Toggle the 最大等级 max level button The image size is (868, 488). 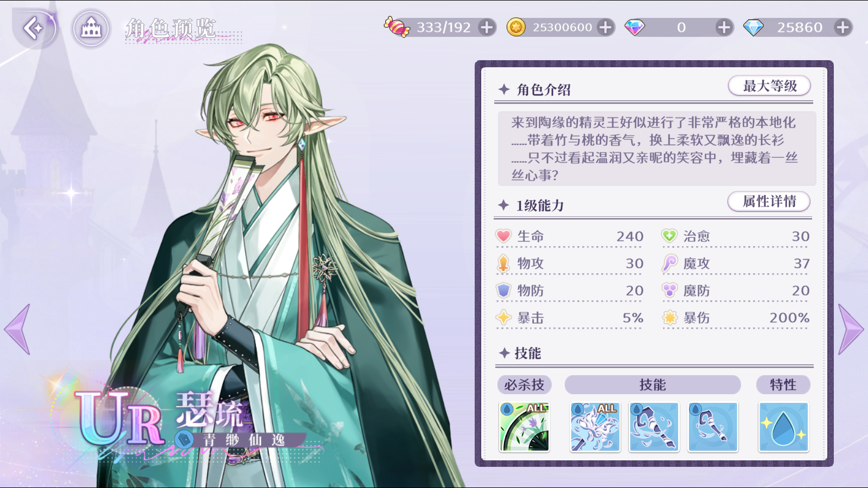(x=769, y=86)
